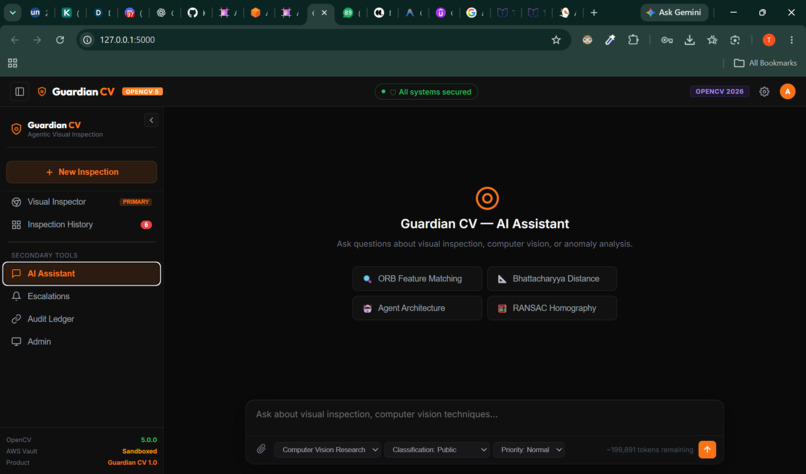The image size is (806, 474).
Task: Open a new browser tab
Action: (x=594, y=12)
